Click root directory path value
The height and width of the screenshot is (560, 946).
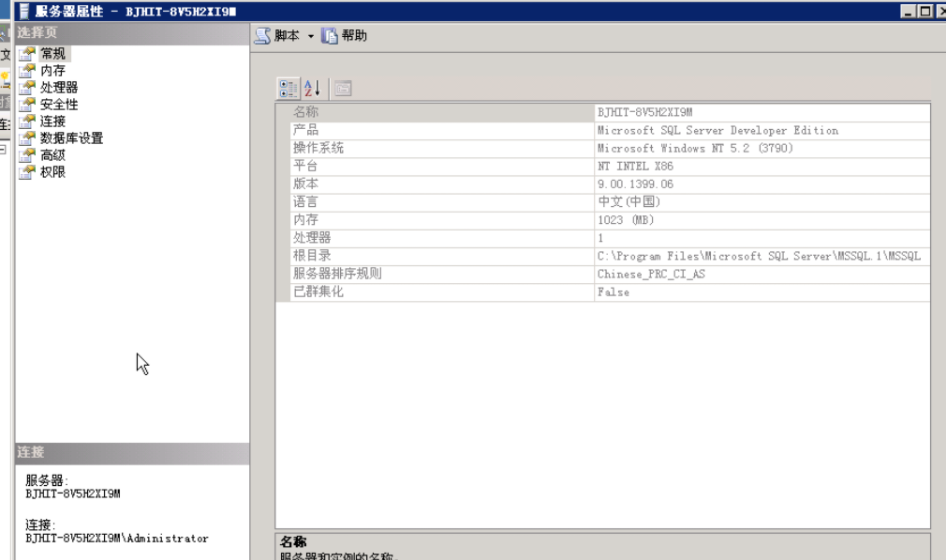[x=759, y=256]
